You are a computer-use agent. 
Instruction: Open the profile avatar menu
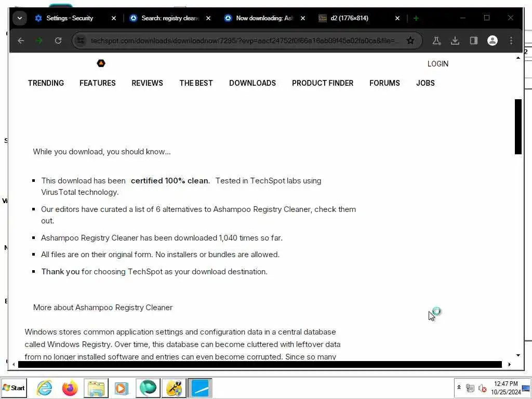pos(493,41)
